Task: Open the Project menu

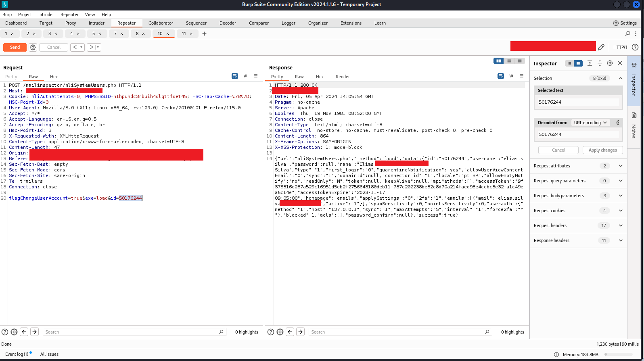Action: coord(25,15)
